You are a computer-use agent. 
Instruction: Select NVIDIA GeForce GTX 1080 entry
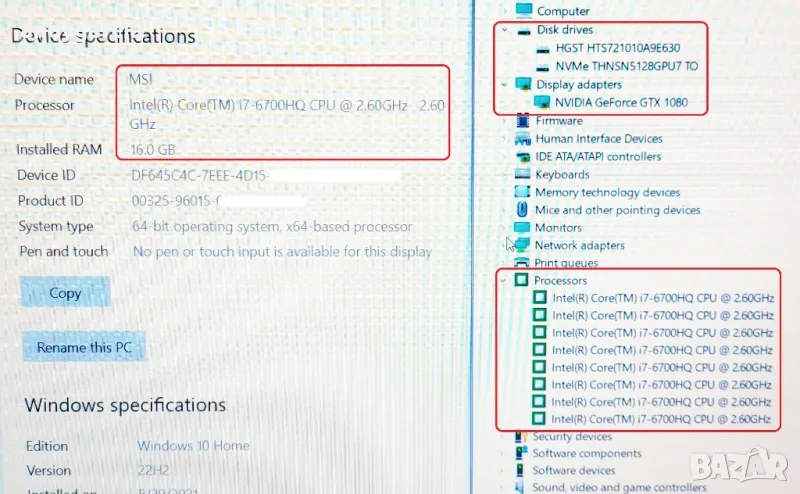pos(621,103)
